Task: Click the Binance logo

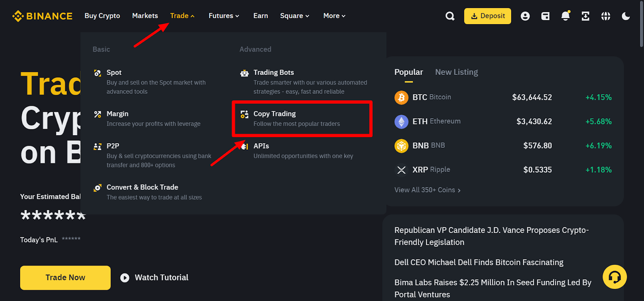Action: 42,16
